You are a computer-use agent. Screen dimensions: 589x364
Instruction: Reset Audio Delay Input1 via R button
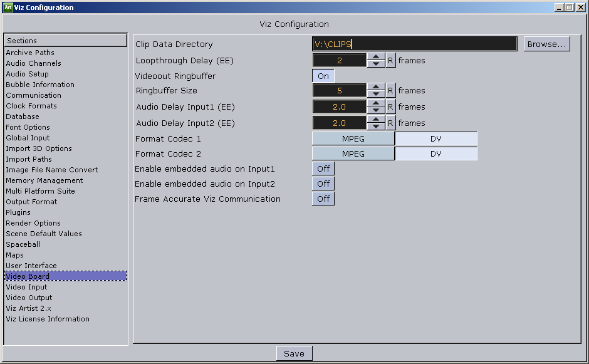pos(390,107)
